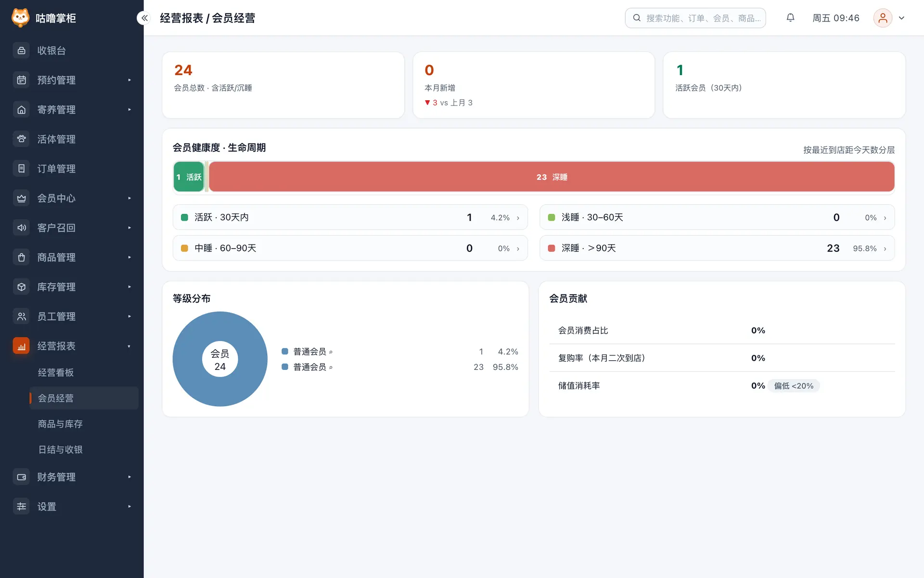Open the notification bell
The image size is (924, 578).
click(x=790, y=18)
